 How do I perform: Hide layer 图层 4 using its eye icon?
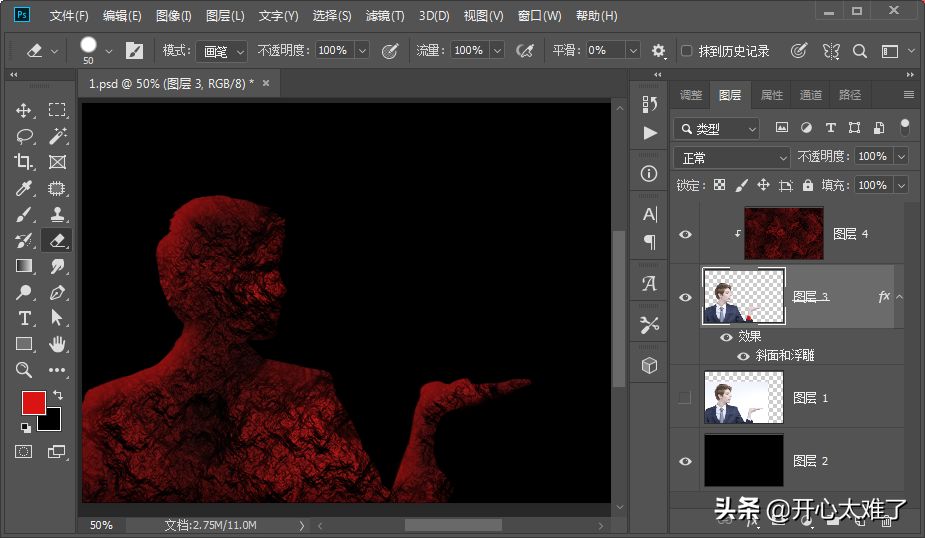685,234
